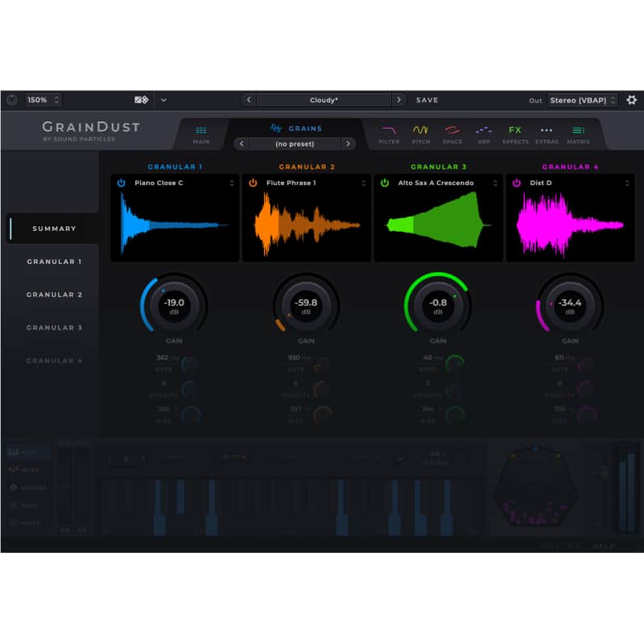Image resolution: width=644 pixels, height=644 pixels.
Task: Go to next preset after Cloudy
Action: click(398, 100)
